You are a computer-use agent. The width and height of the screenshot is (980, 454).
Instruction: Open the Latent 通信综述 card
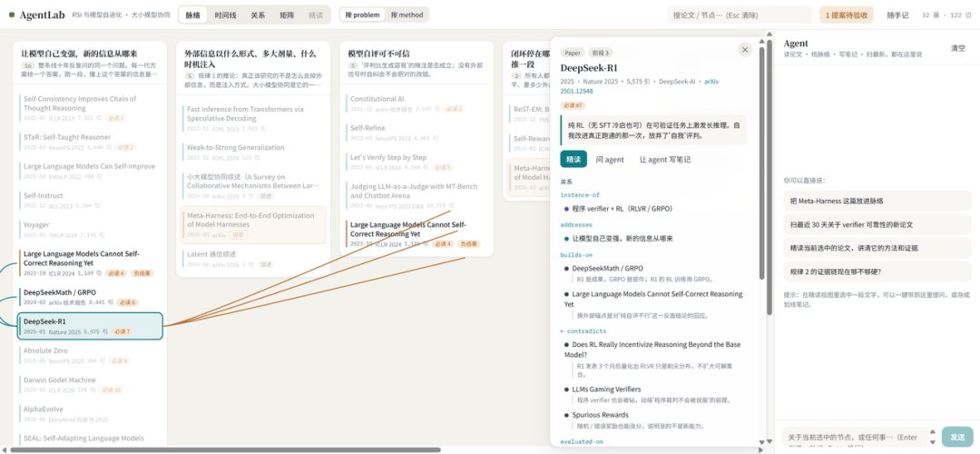click(254, 259)
